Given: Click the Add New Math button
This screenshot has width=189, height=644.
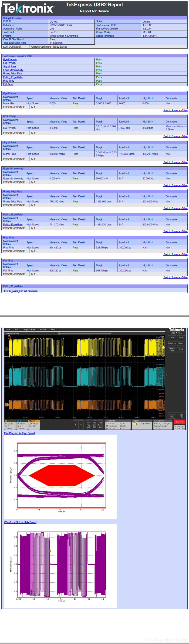Looking at the screenshot, I should [x=89, y=425].
